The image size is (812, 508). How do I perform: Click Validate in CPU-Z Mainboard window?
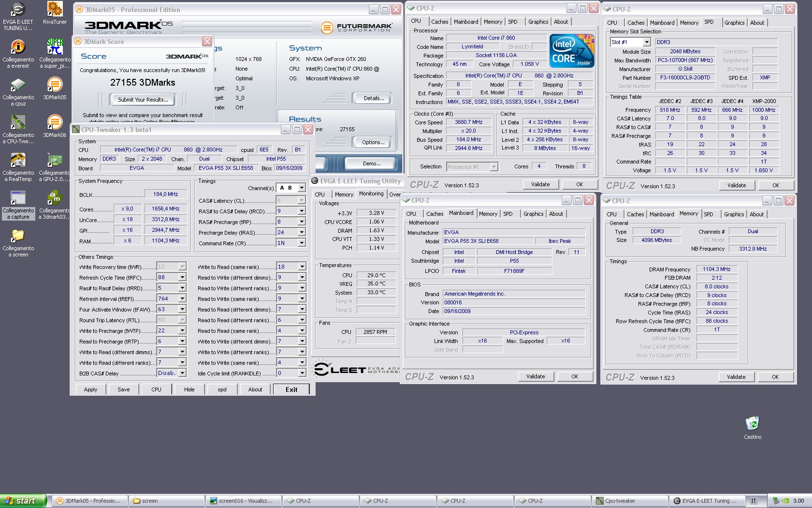tap(536, 376)
